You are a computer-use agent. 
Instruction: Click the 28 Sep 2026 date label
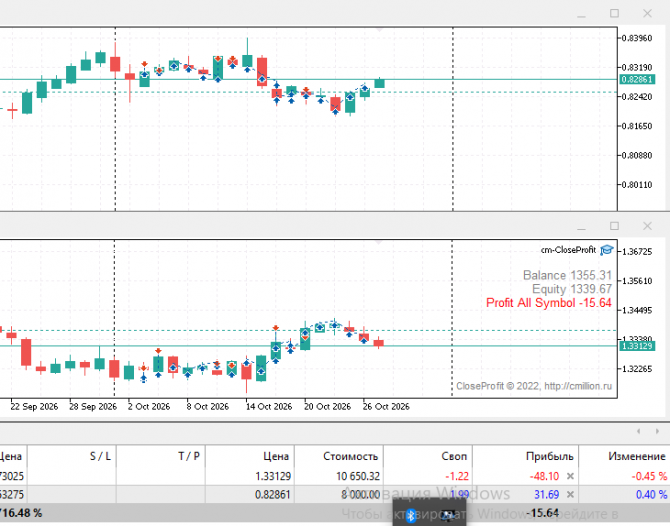click(x=93, y=406)
